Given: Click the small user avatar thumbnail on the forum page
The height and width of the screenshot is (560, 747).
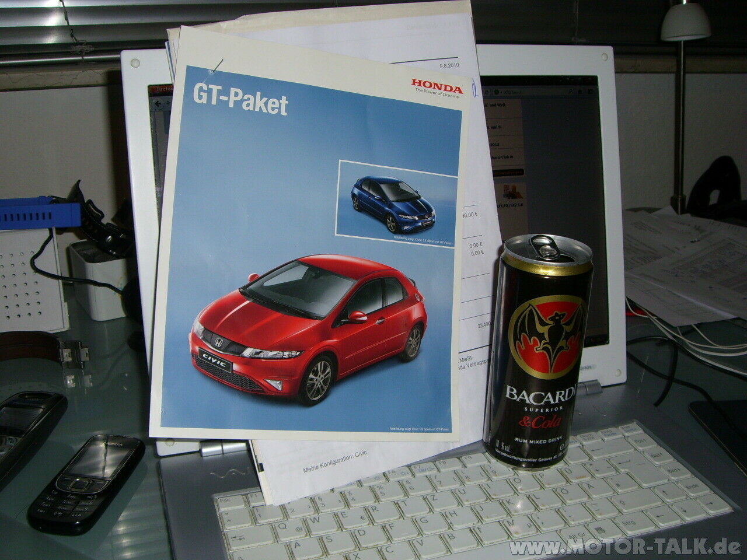Looking at the screenshot, I should (x=512, y=191).
